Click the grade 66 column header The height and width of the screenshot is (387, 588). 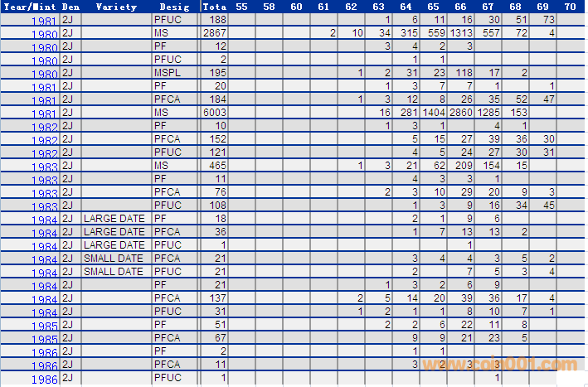pos(460,6)
